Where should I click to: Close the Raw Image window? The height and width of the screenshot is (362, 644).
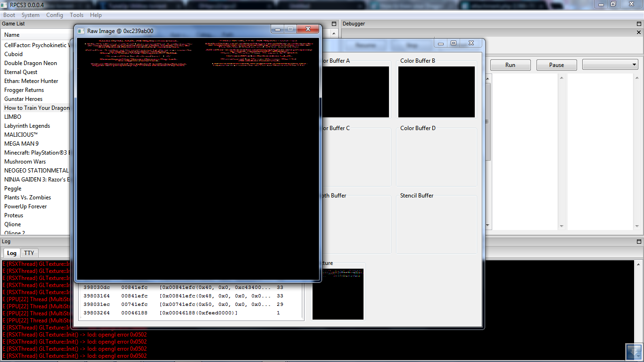(x=308, y=29)
